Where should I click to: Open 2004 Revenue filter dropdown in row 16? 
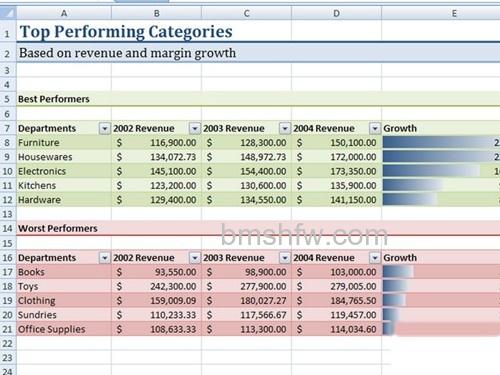tap(375, 258)
